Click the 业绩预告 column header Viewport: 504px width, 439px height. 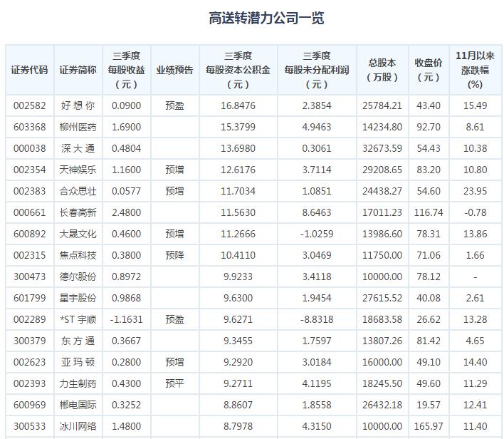[174, 70]
